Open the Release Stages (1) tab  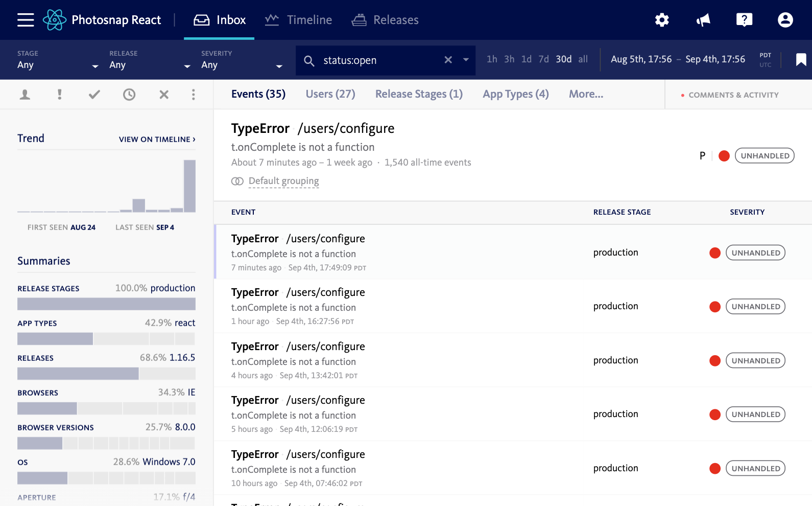coord(419,94)
